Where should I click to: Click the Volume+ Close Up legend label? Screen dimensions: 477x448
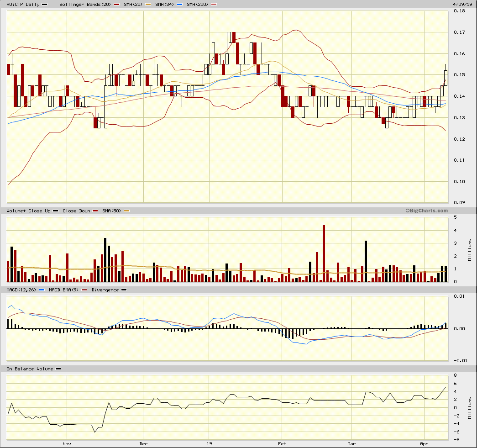[x=28, y=211]
